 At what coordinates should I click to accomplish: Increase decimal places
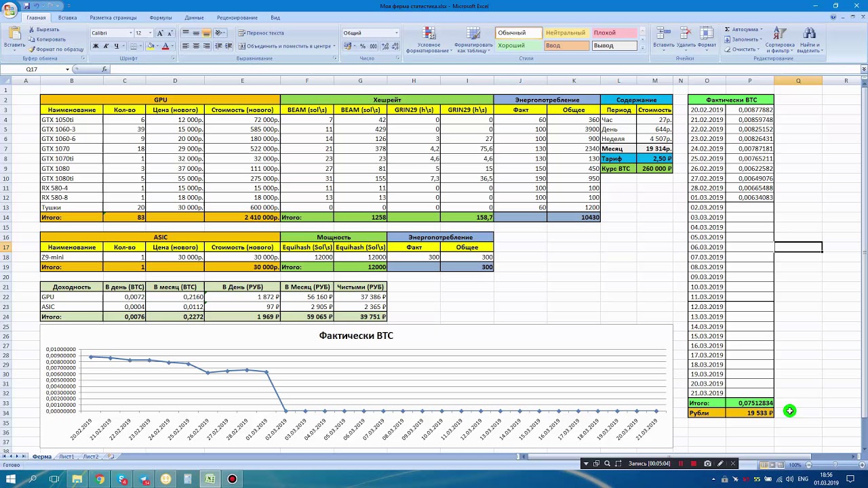coord(385,46)
